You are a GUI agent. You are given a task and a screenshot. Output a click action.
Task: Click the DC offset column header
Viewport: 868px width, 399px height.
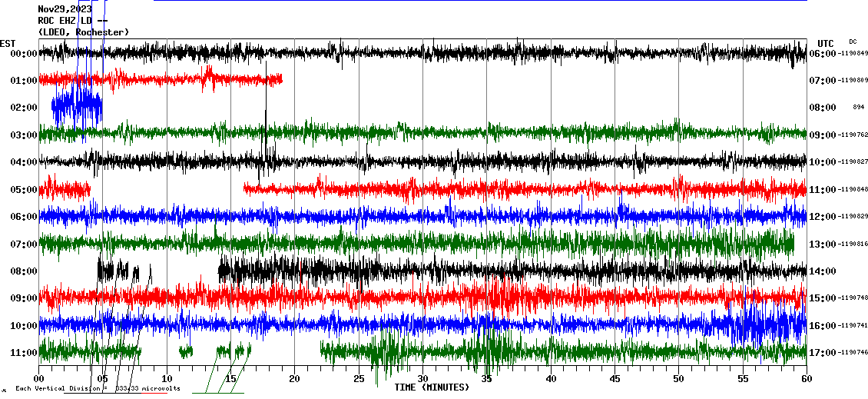853,42
